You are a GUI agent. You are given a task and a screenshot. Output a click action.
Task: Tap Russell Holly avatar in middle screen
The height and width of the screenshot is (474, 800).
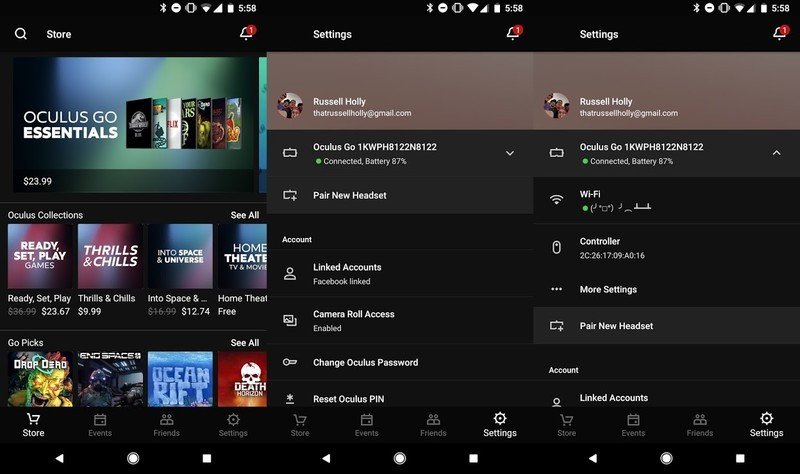pos(290,106)
